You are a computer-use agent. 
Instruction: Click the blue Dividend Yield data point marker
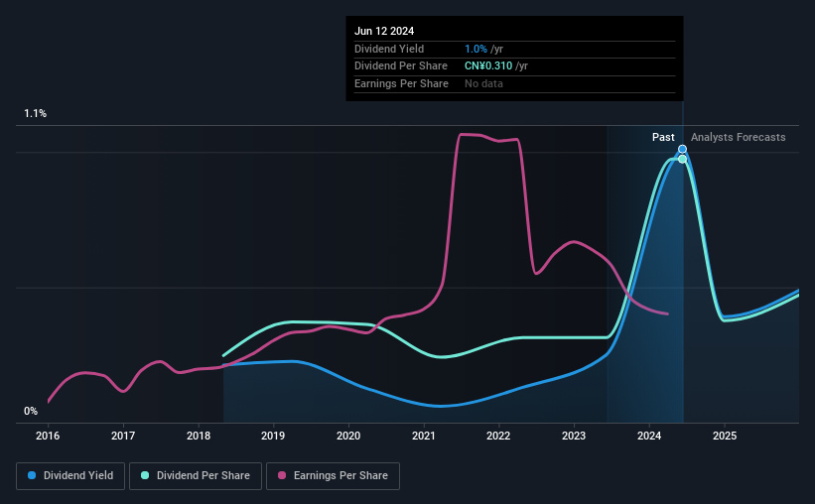point(682,149)
